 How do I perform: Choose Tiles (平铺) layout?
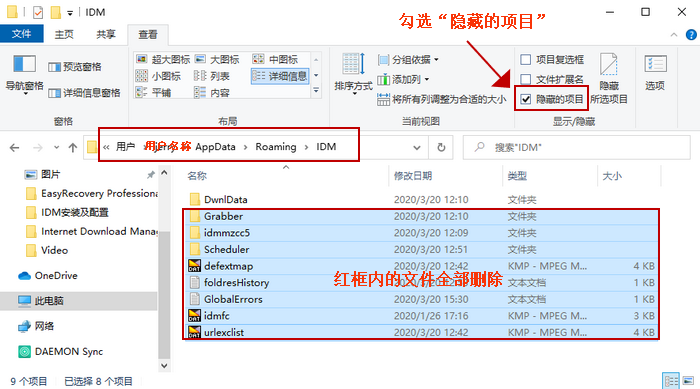154,92
